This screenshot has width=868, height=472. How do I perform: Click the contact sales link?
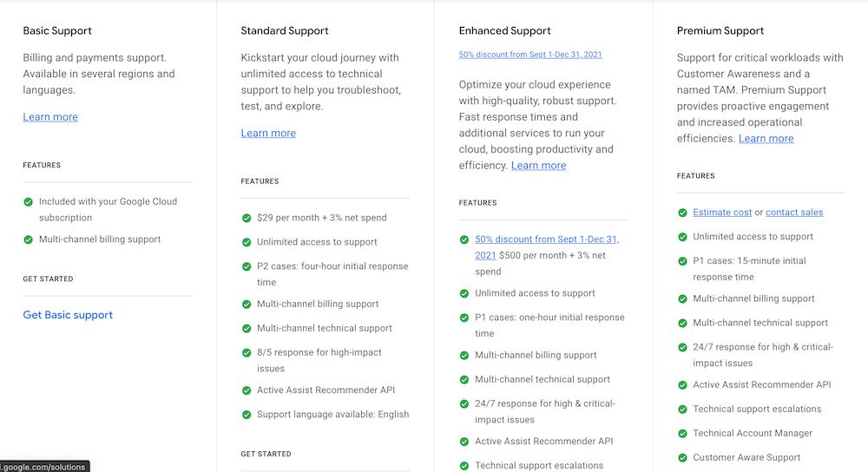pyautogui.click(x=794, y=213)
